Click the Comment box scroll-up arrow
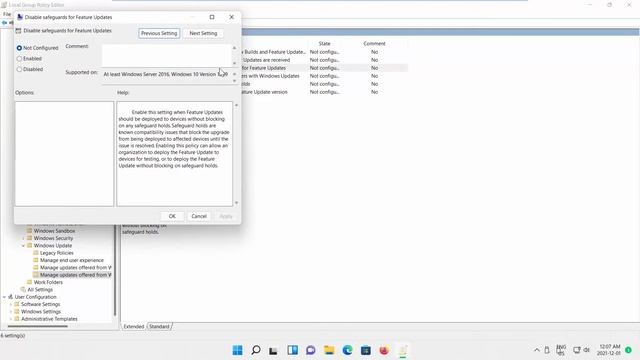This screenshot has width=640, height=360. tap(234, 48)
